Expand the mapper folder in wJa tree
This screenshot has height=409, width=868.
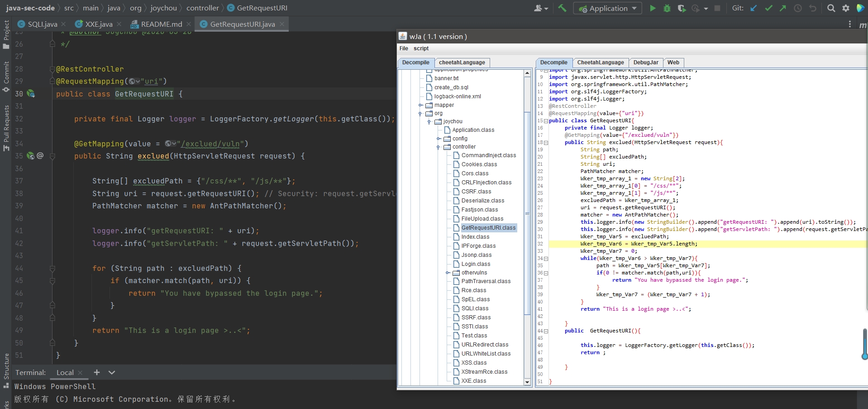point(420,105)
